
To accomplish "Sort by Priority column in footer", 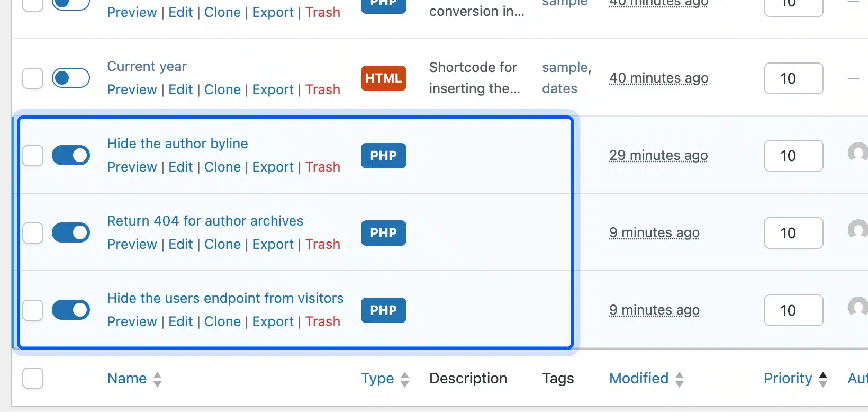I will point(795,379).
